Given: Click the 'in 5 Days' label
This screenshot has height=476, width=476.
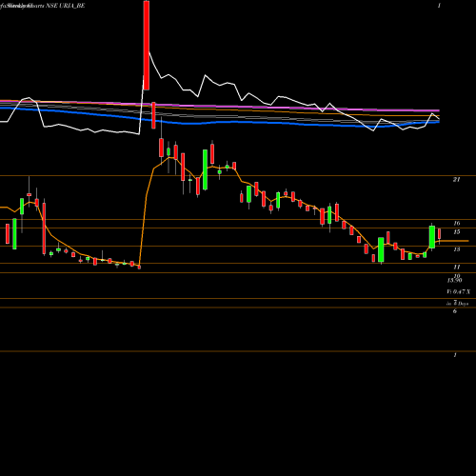Looking at the screenshot, I should pos(457,304).
